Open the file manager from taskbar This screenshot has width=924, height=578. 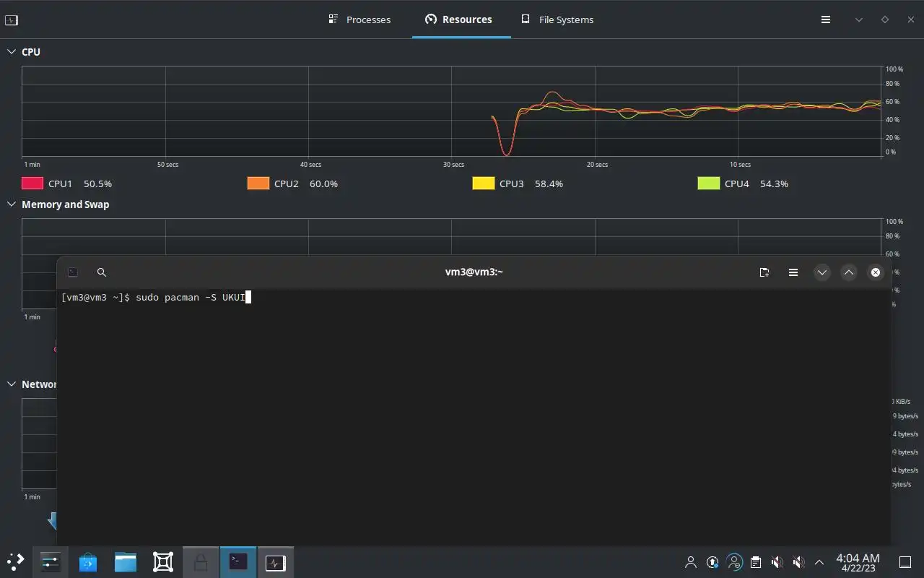point(126,561)
